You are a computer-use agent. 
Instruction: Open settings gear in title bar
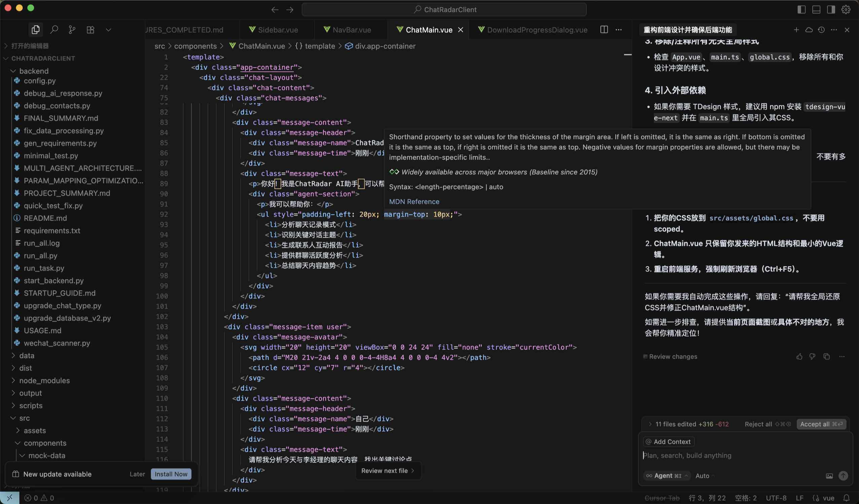[x=846, y=9]
